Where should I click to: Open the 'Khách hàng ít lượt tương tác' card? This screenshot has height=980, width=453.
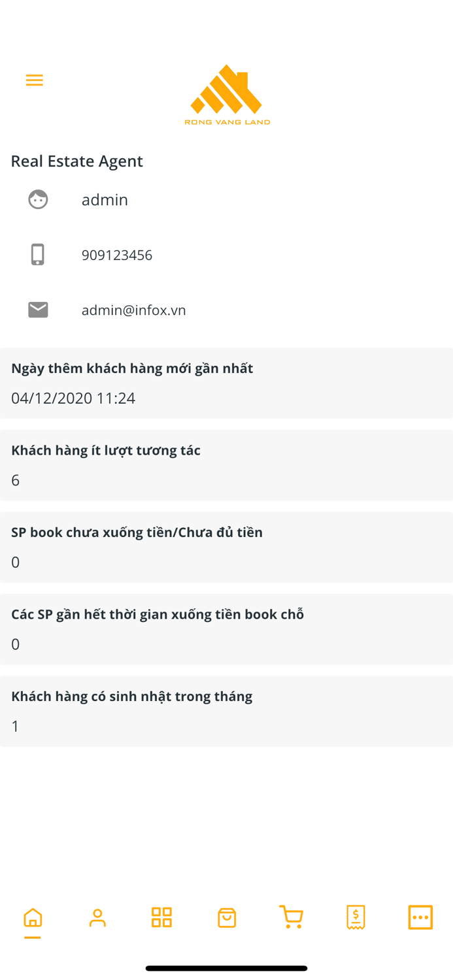[226, 465]
